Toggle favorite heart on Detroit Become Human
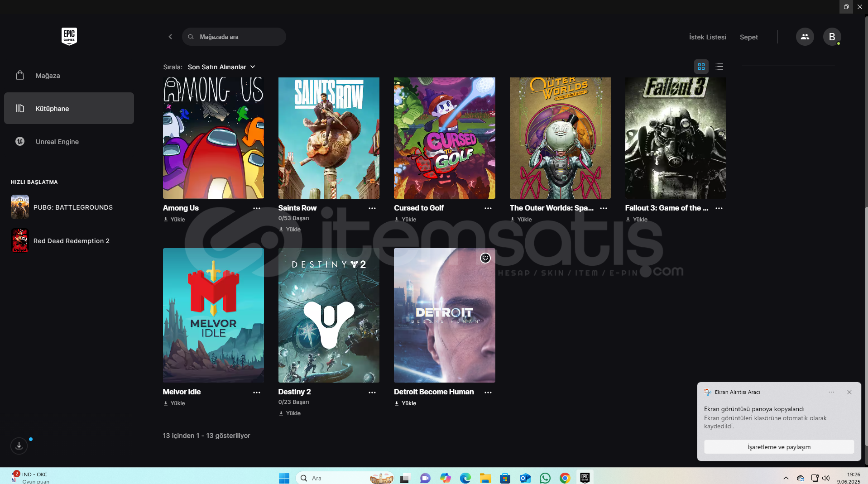Image resolution: width=868 pixels, height=484 pixels. coord(485,258)
